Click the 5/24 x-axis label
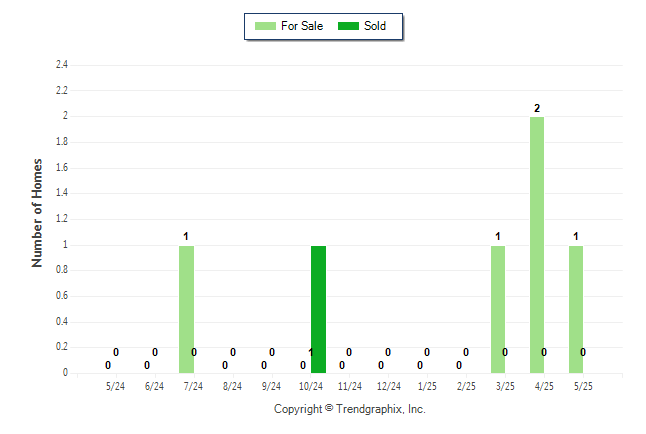The height and width of the screenshot is (434, 646). click(x=115, y=386)
